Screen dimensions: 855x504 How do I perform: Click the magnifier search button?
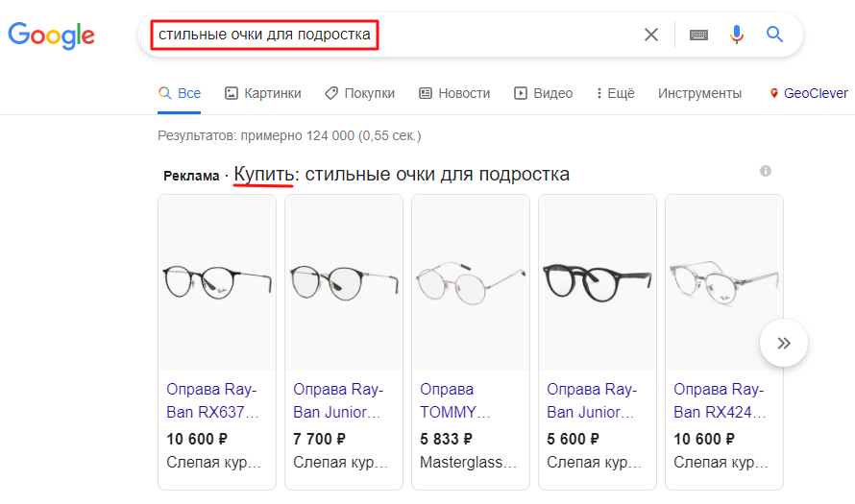[x=774, y=35]
